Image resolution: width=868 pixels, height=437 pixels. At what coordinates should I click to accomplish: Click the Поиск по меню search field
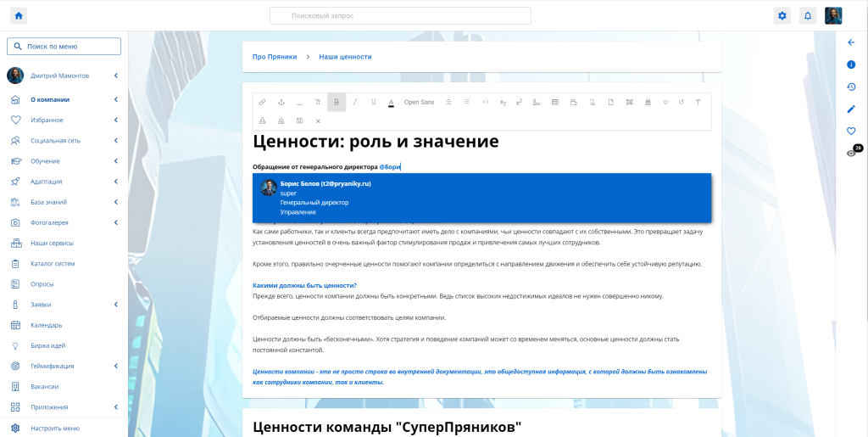click(64, 47)
